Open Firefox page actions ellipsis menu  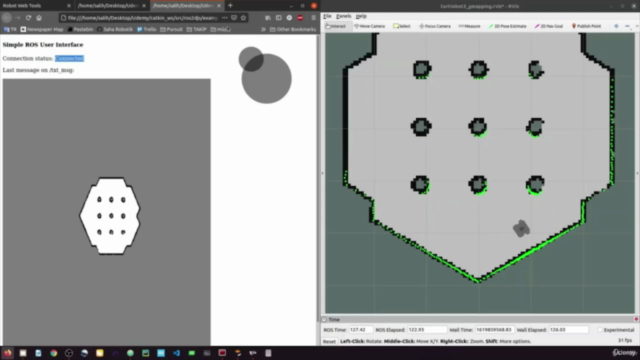pyautogui.click(x=224, y=18)
